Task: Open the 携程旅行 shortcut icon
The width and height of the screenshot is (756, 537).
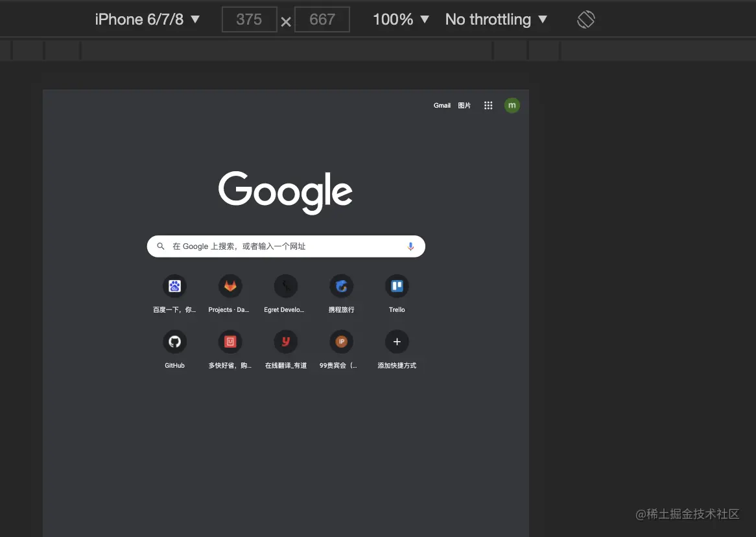Action: [341, 286]
